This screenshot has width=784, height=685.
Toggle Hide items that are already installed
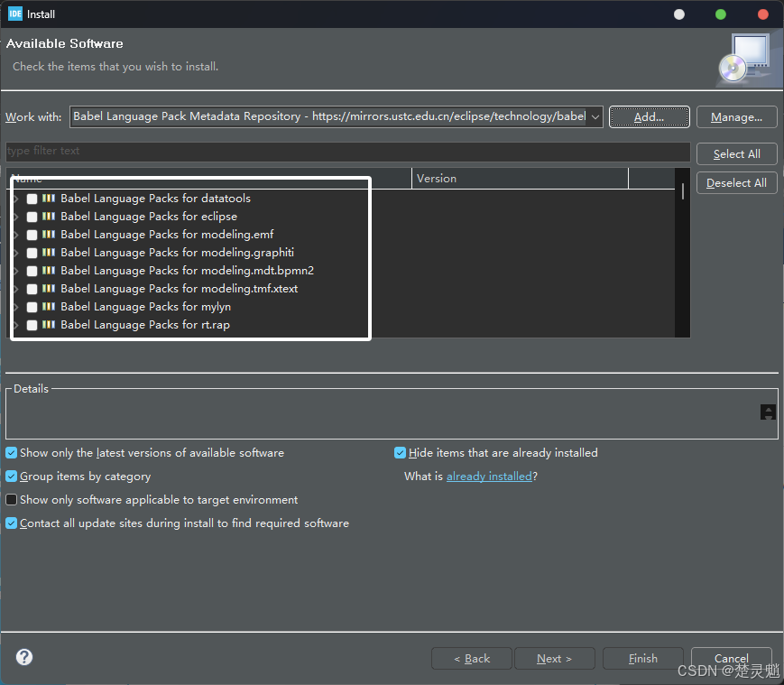400,453
